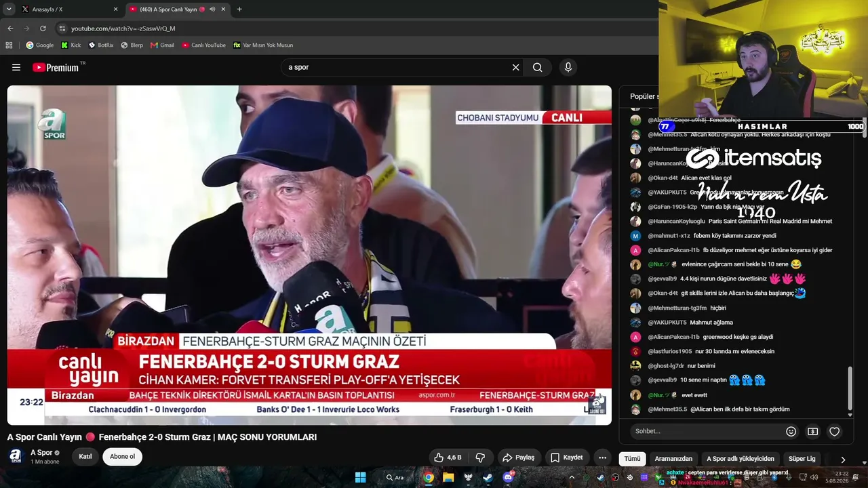Open a new browser tab
The width and height of the screenshot is (868, 488).
(x=239, y=9)
